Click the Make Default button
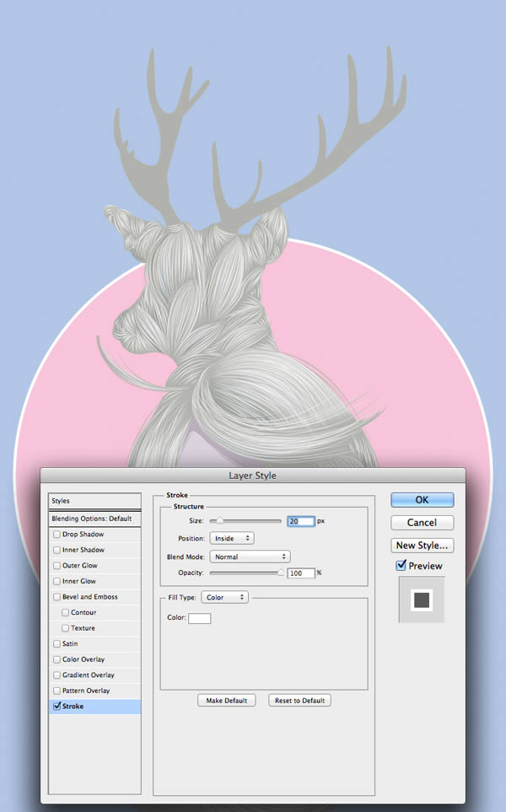Screen dimensions: 506x812 point(226,701)
